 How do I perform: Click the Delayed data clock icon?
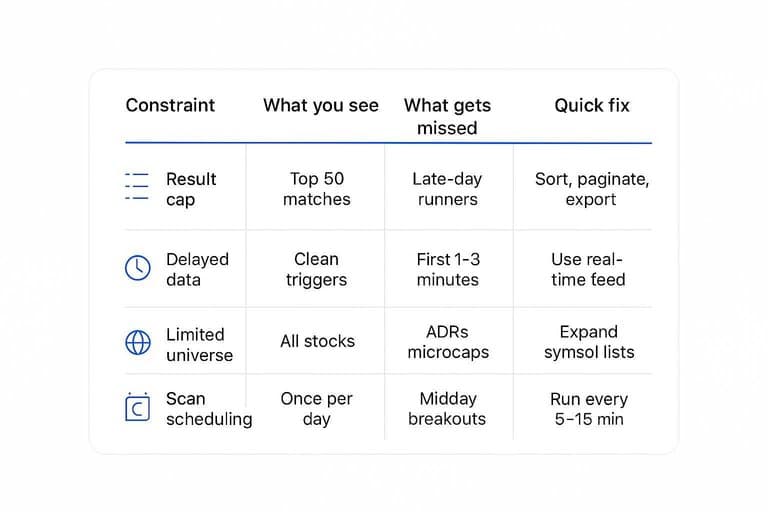tap(137, 268)
